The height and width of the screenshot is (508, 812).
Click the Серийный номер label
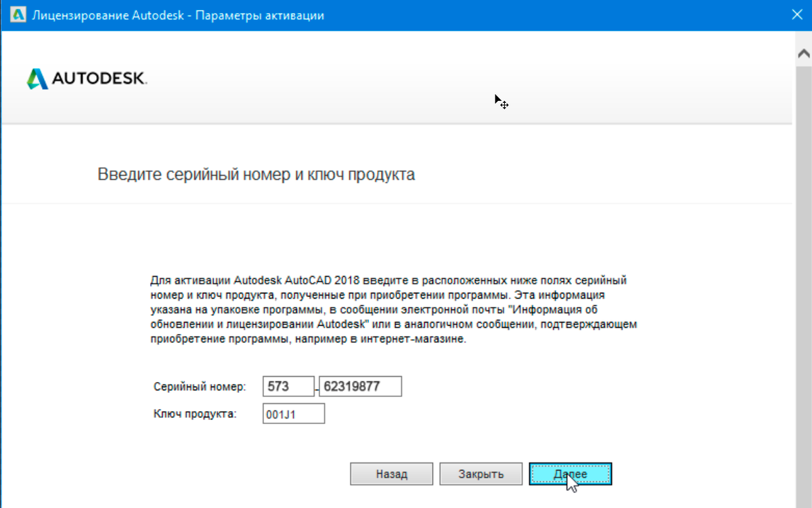200,387
